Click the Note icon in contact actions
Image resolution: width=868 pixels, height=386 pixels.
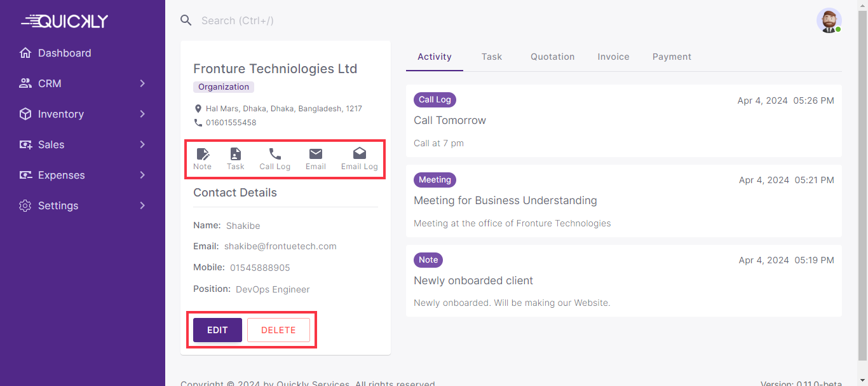point(202,154)
